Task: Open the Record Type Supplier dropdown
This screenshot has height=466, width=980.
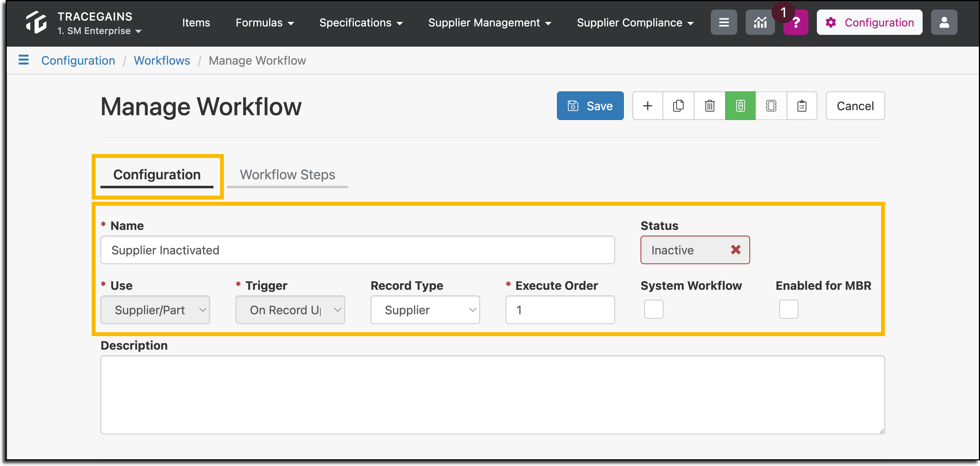Action: [425, 310]
